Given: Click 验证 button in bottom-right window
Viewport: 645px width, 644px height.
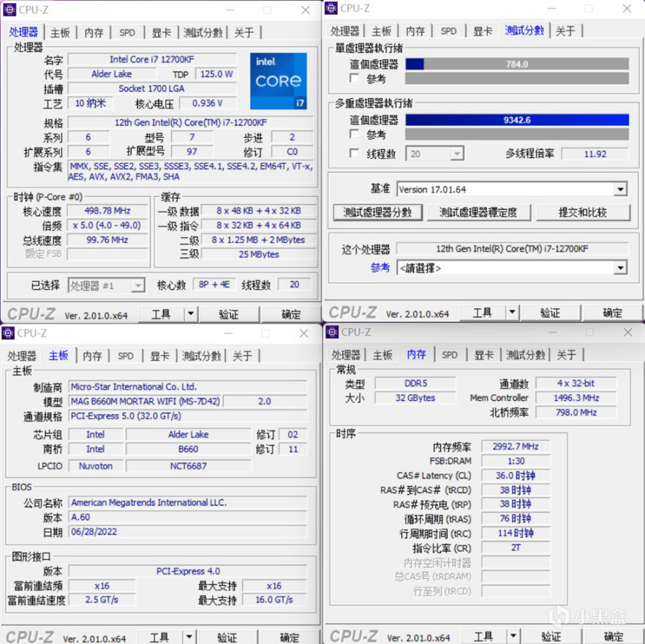Looking at the screenshot, I should coord(551,637).
